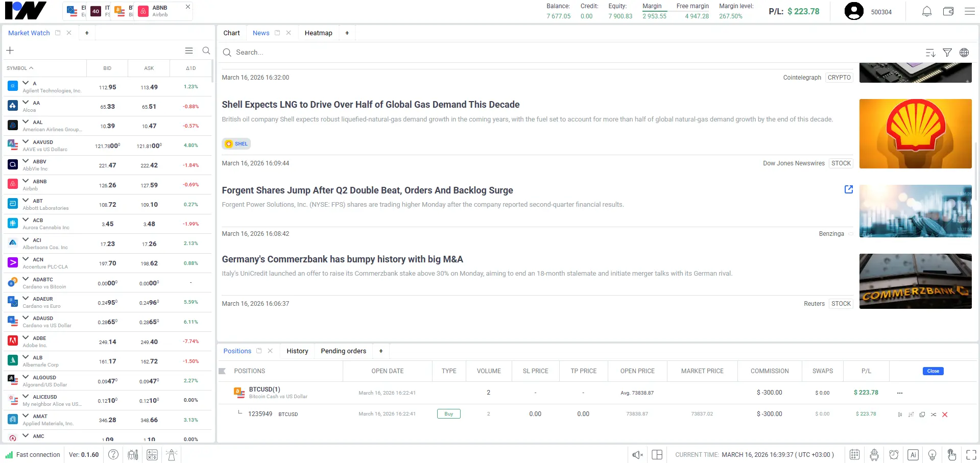Viewport: 980px width, 463px height.
Task: Click the news filter funnel icon
Action: (x=947, y=53)
